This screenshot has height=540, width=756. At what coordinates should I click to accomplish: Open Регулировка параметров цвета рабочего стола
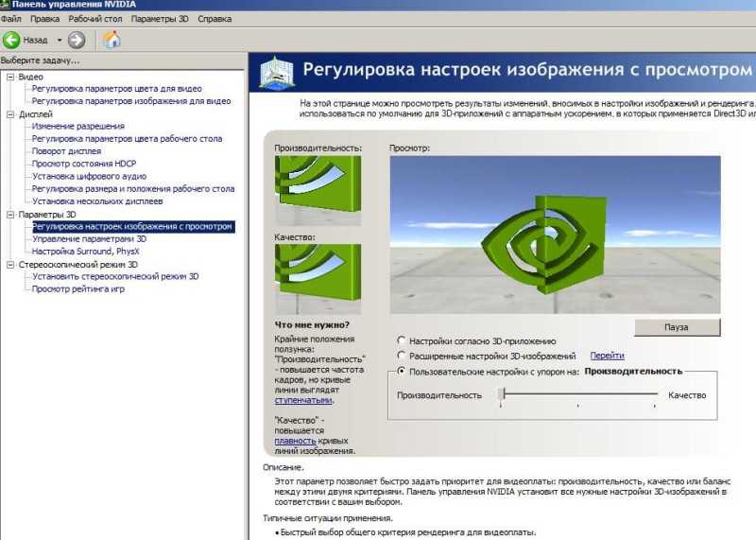coord(127,139)
